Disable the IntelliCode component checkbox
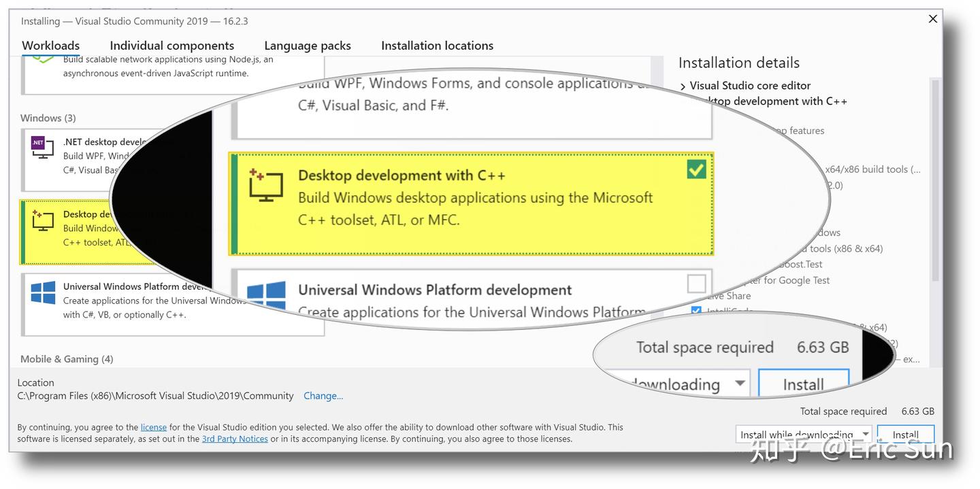This screenshot has height=489, width=980. (696, 310)
